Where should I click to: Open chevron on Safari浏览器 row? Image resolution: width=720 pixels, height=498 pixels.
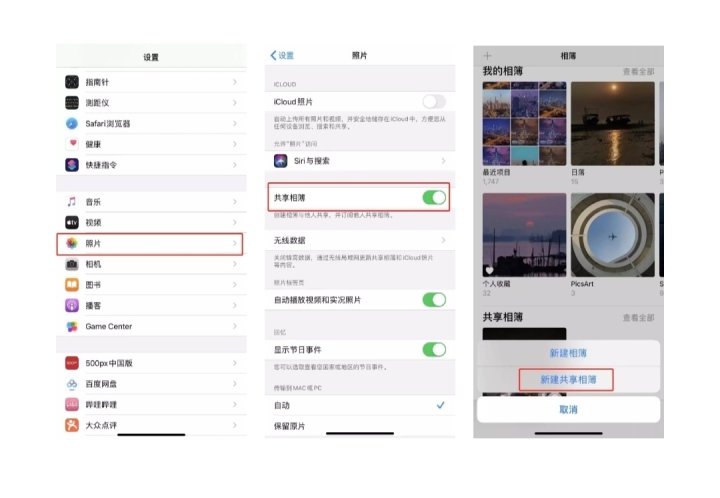click(235, 123)
